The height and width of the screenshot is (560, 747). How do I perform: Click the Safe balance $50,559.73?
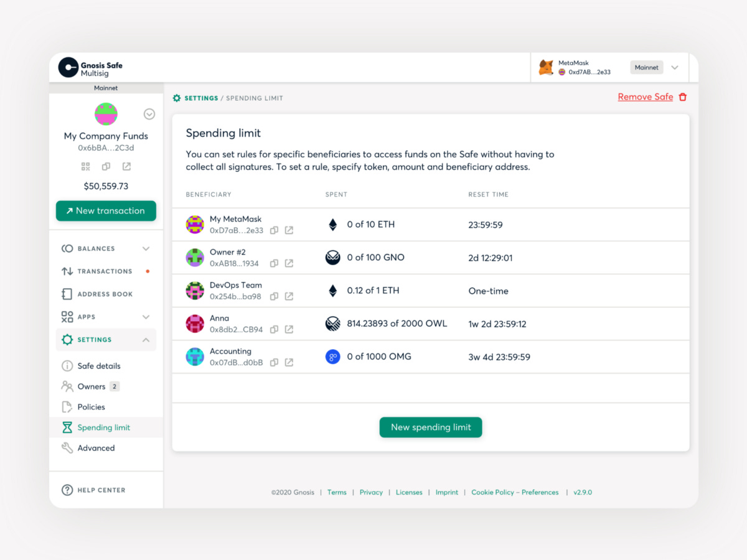(106, 186)
